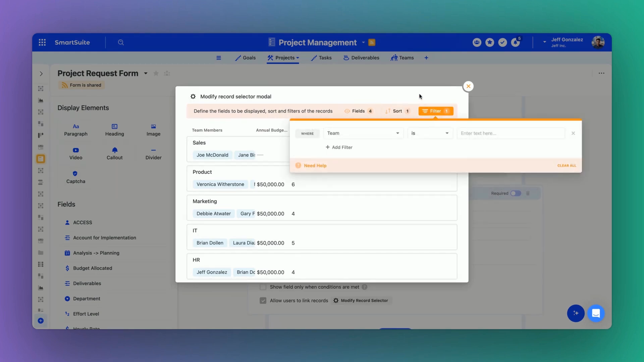Click the Form is shared badge

click(82, 85)
